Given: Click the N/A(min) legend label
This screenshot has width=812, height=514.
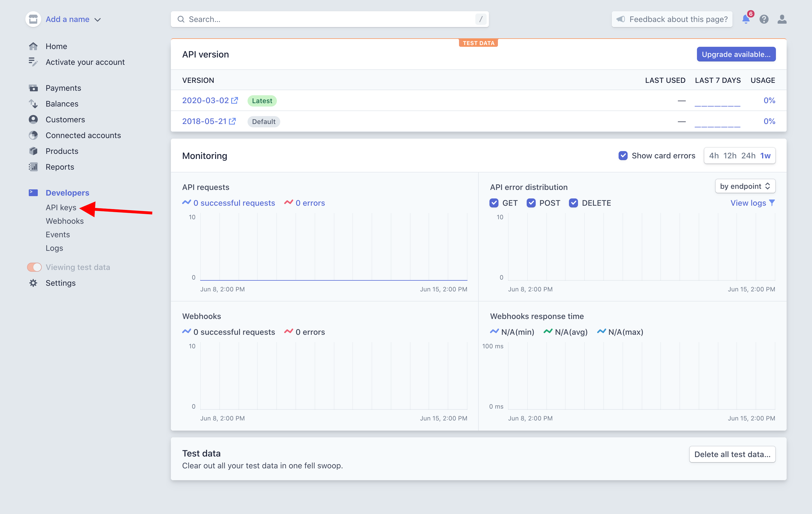Looking at the screenshot, I should coord(518,332).
